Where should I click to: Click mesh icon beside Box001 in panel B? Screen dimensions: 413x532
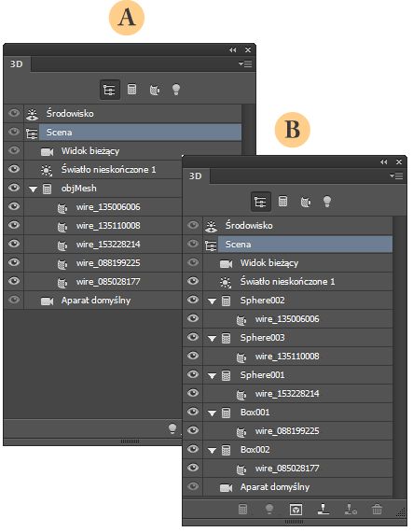point(226,413)
